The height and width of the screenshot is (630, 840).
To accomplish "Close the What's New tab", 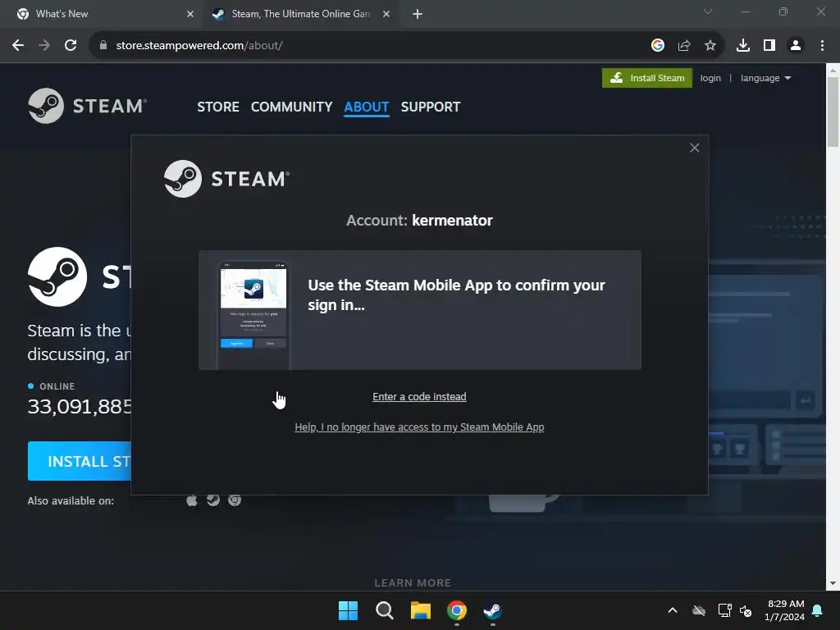I will pos(190,14).
